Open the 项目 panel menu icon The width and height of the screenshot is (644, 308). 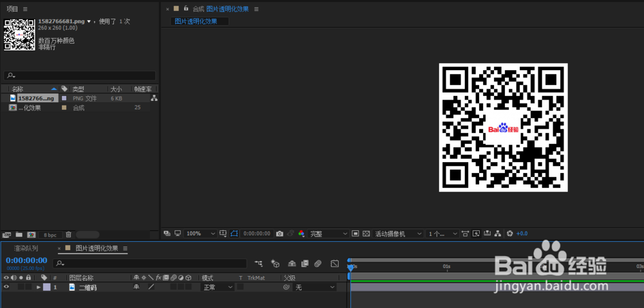click(x=25, y=9)
